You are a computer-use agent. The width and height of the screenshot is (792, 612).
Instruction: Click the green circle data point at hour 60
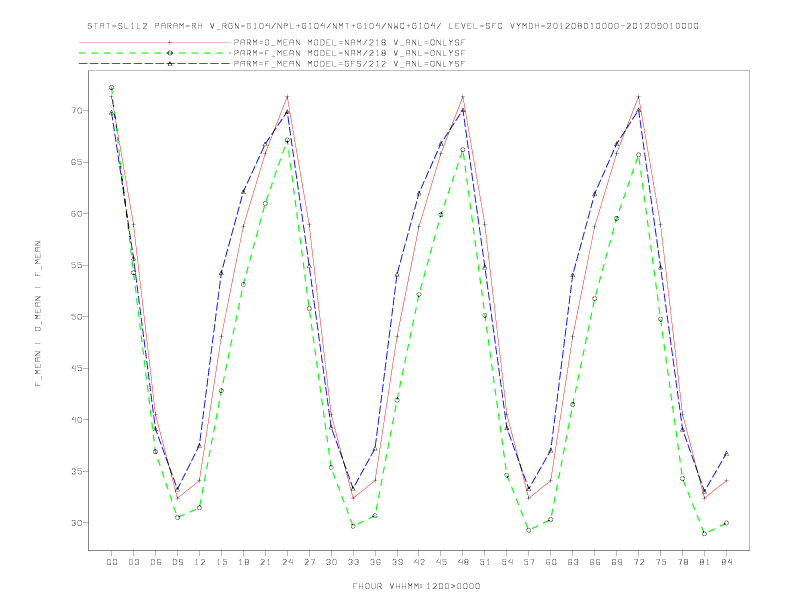tap(551, 520)
